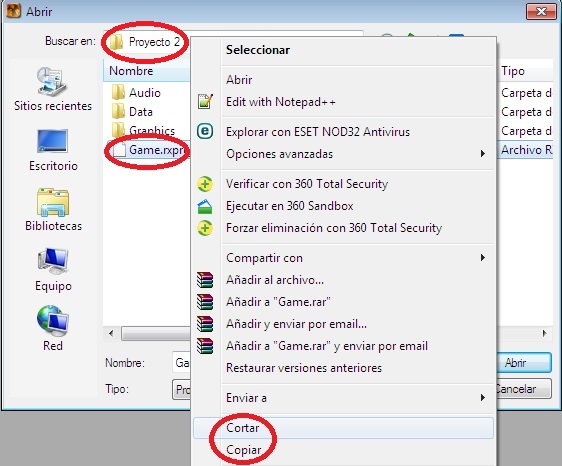Viewport: 562px width, 466px height.
Task: Click the Cancelar button
Action: coord(524,389)
